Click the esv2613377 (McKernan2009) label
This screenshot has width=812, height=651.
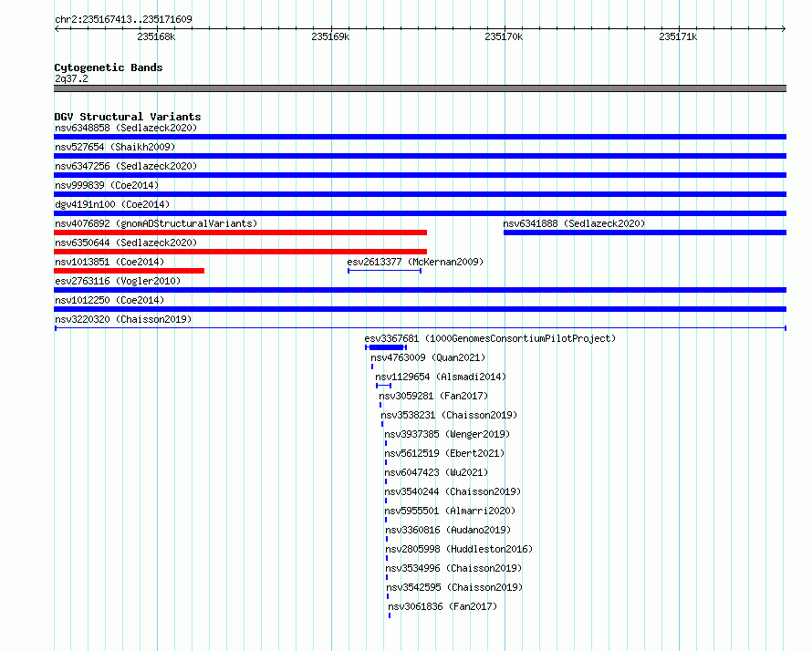tap(415, 262)
